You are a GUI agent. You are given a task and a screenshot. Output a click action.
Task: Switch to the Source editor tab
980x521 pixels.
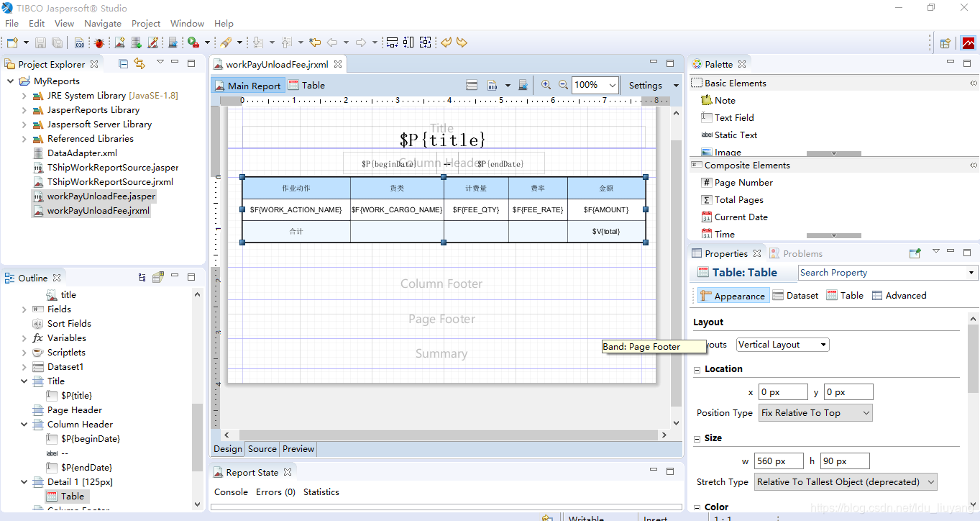262,449
